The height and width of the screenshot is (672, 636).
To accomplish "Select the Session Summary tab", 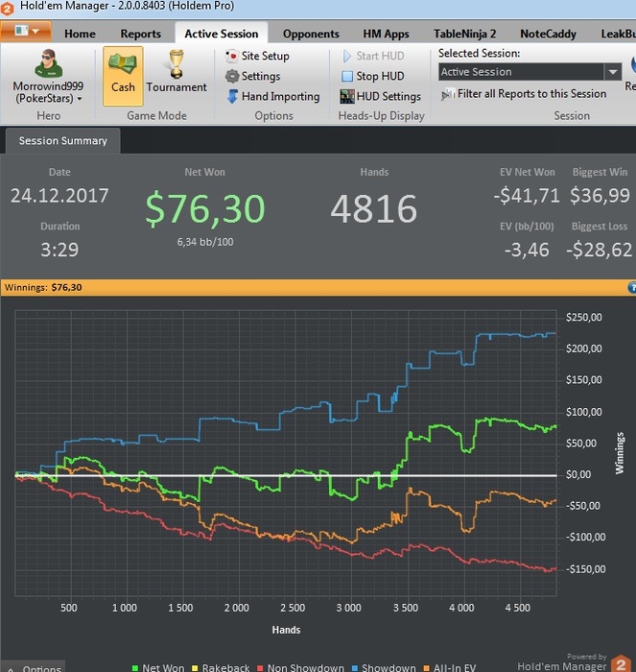I will [x=63, y=141].
